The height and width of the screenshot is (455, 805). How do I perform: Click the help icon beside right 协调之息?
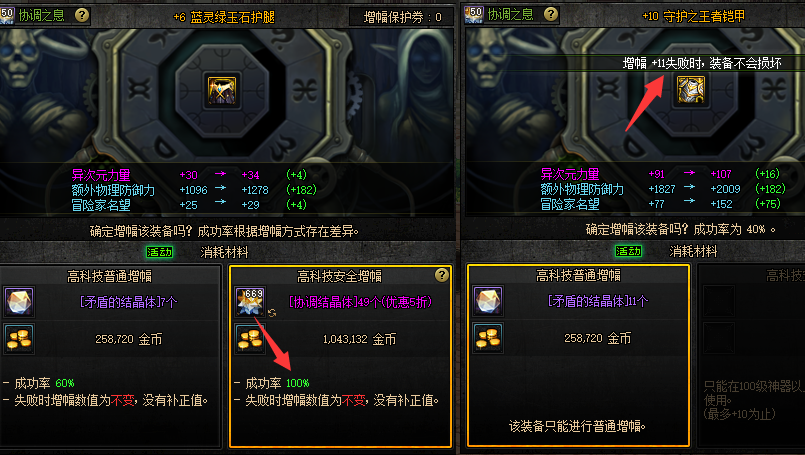pos(551,14)
